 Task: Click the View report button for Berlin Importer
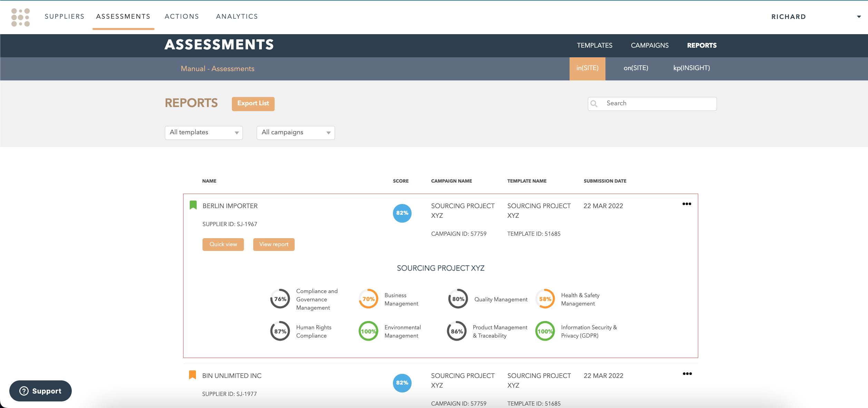pyautogui.click(x=274, y=244)
